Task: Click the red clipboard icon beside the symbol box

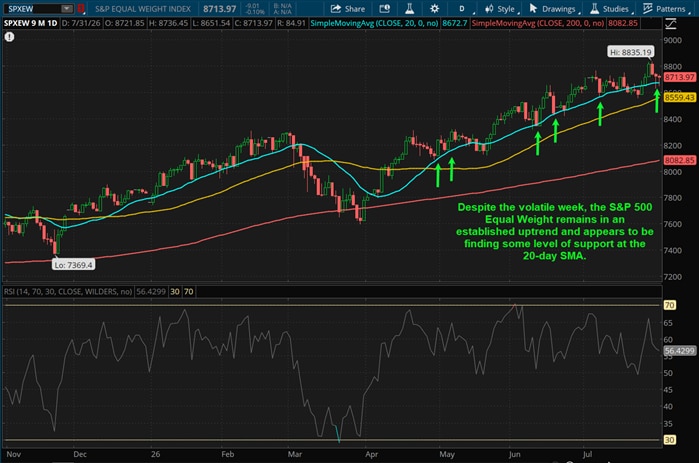Action: pyautogui.click(x=81, y=8)
